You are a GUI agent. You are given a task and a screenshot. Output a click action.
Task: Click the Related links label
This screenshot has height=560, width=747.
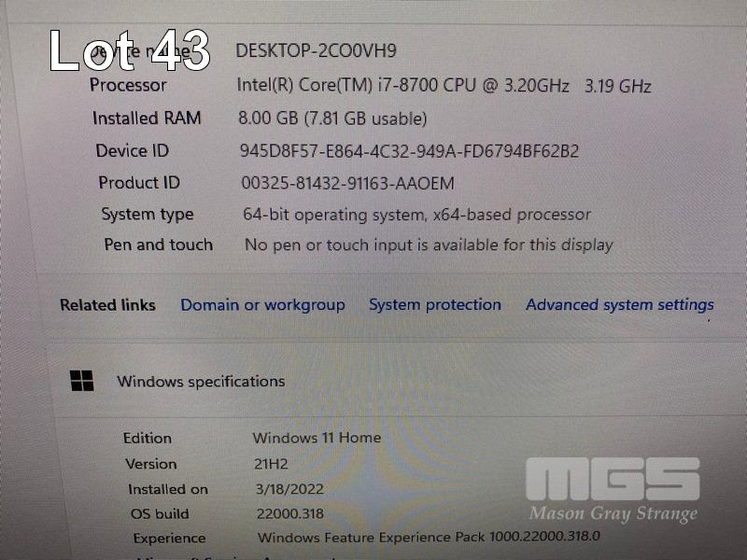tap(107, 305)
